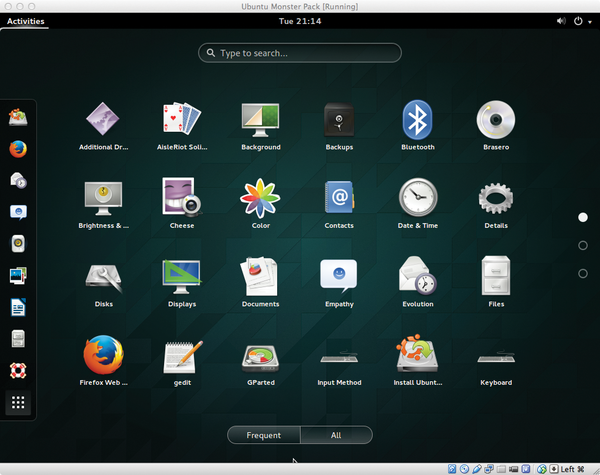Click Install Ubuntu icon in dash
Image resolution: width=600 pixels, height=475 pixels.
[x=18, y=117]
